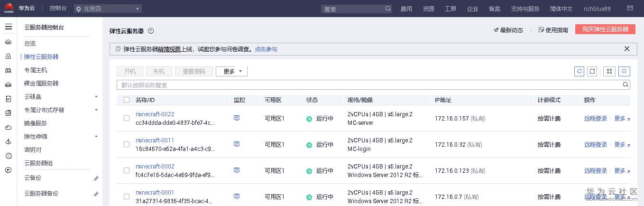Open 备案 in top navigation
Screen dimensions: 644x206
pos(495,9)
